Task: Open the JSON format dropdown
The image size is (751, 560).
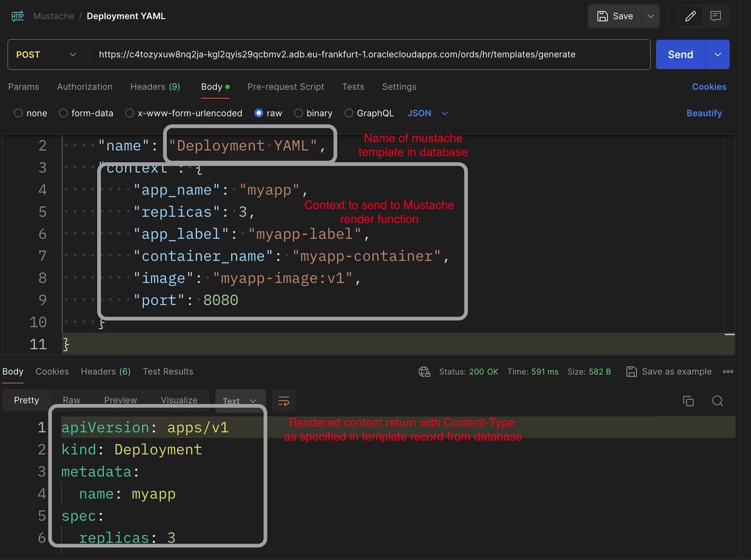Action: 428,113
